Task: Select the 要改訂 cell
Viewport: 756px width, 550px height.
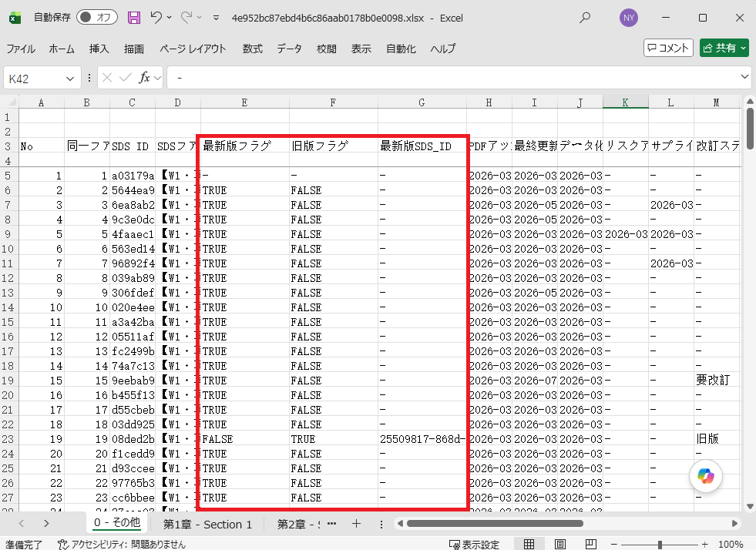Action: [x=717, y=381]
